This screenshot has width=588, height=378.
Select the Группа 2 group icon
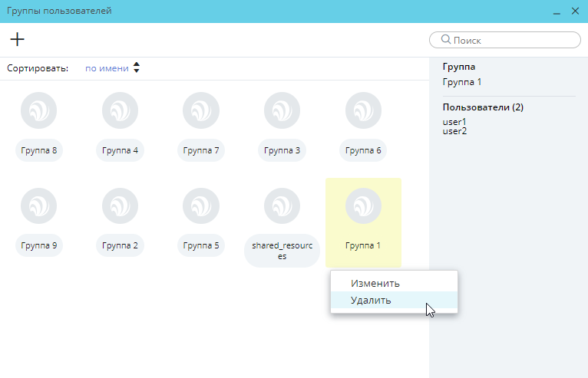pos(120,206)
